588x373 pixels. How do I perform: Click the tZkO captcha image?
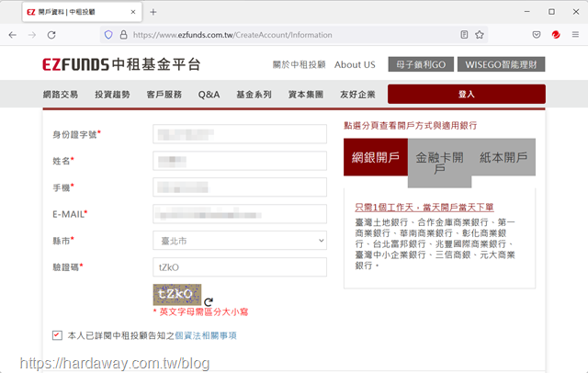(177, 294)
